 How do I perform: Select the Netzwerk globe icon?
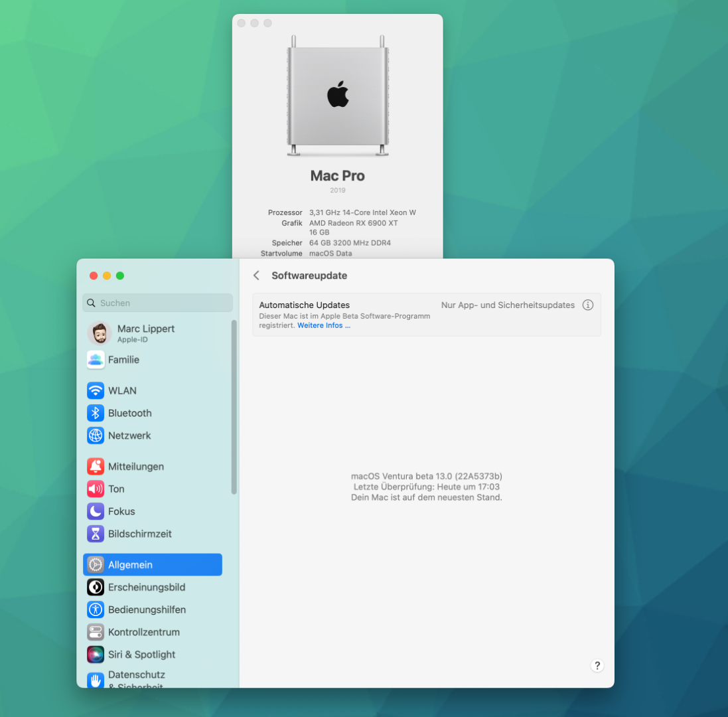pos(95,436)
